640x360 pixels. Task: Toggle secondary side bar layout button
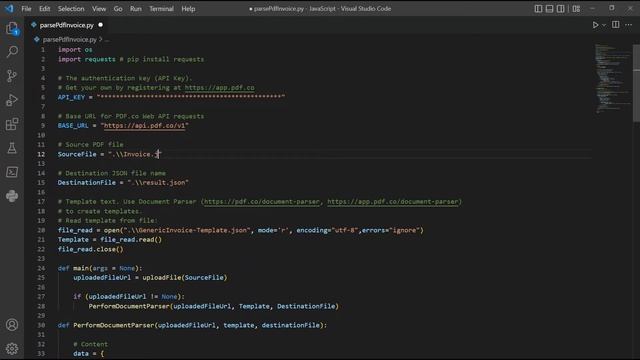coord(560,9)
